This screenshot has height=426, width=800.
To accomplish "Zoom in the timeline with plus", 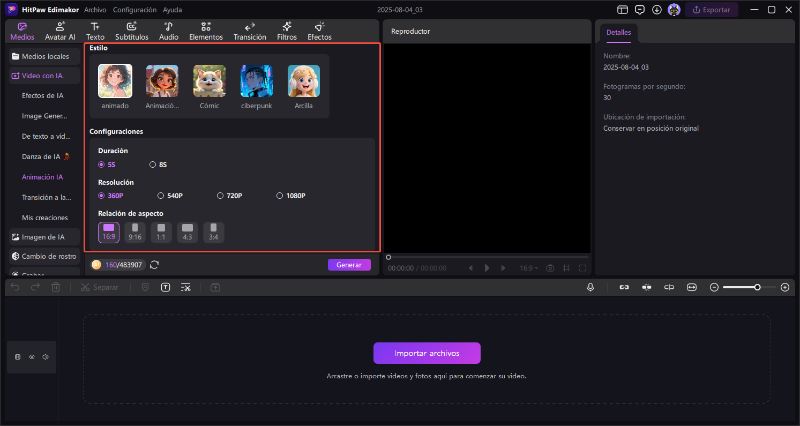I will click(785, 287).
